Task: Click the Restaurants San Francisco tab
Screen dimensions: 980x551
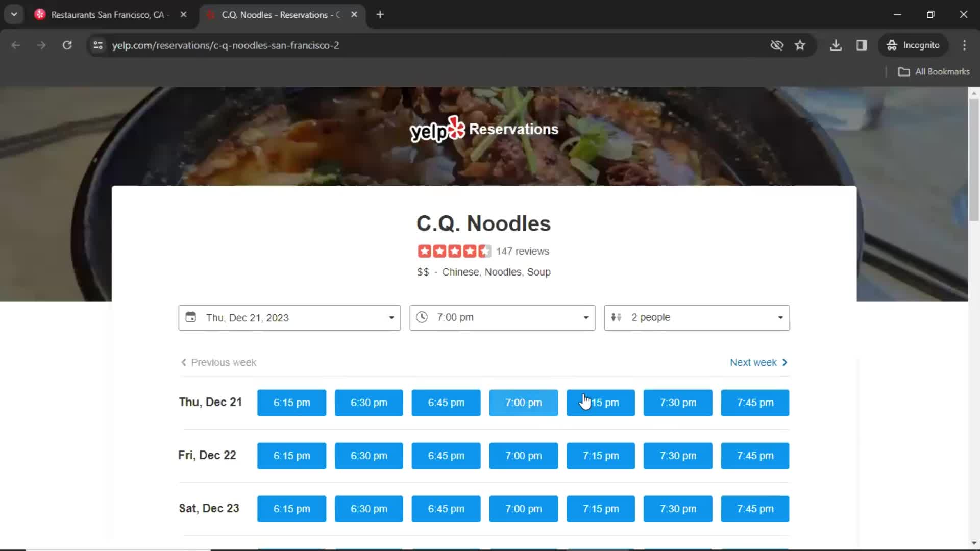Action: coord(108,15)
